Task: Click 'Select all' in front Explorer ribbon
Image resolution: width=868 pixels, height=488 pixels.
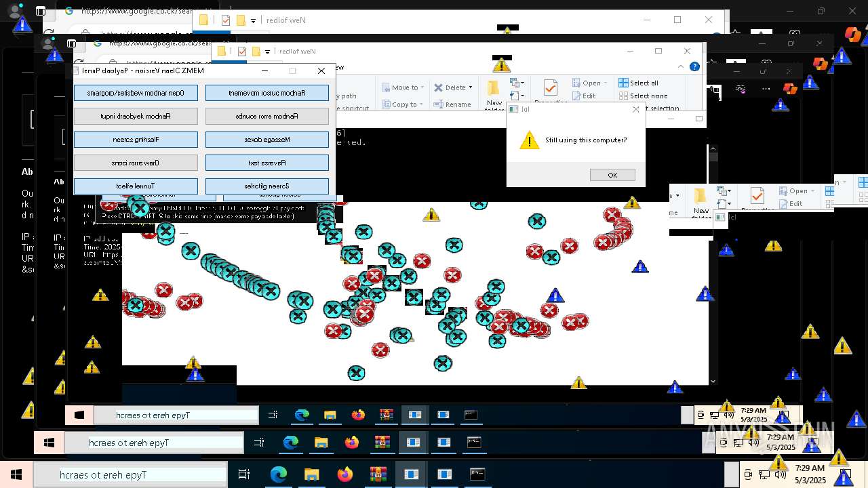Action: pyautogui.click(x=638, y=83)
